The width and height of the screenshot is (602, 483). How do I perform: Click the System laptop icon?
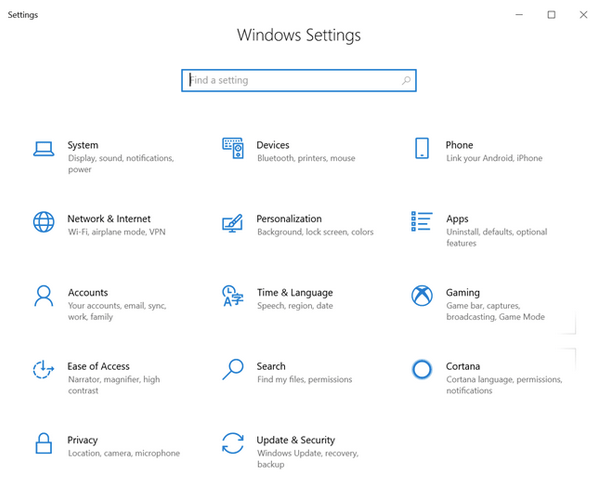[43, 149]
